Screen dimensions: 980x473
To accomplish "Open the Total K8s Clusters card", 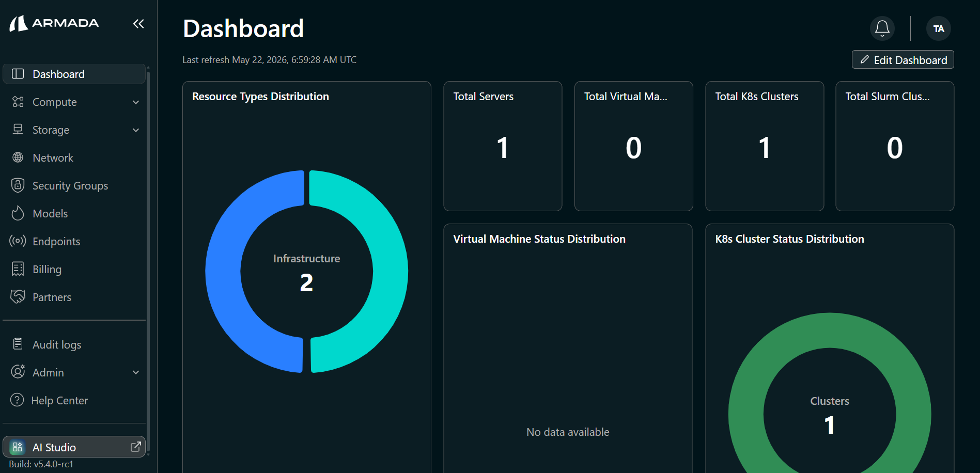I will pyautogui.click(x=765, y=146).
